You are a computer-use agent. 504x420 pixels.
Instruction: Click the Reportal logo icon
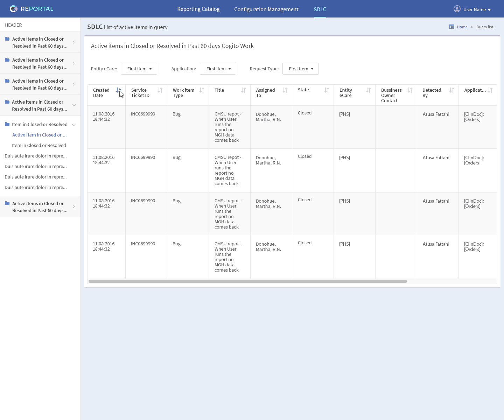(14, 9)
